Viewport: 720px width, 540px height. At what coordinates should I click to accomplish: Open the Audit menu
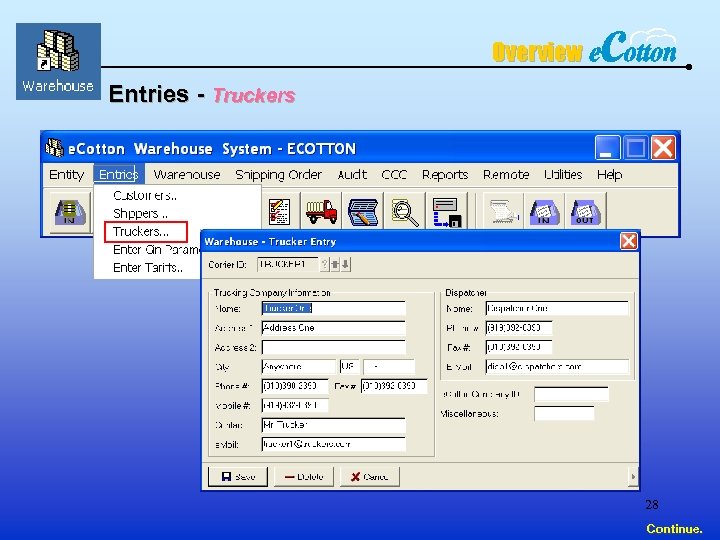point(352,174)
